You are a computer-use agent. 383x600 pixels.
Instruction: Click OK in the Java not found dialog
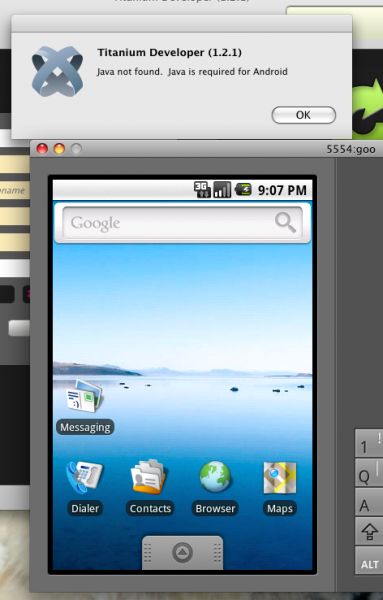(303, 115)
